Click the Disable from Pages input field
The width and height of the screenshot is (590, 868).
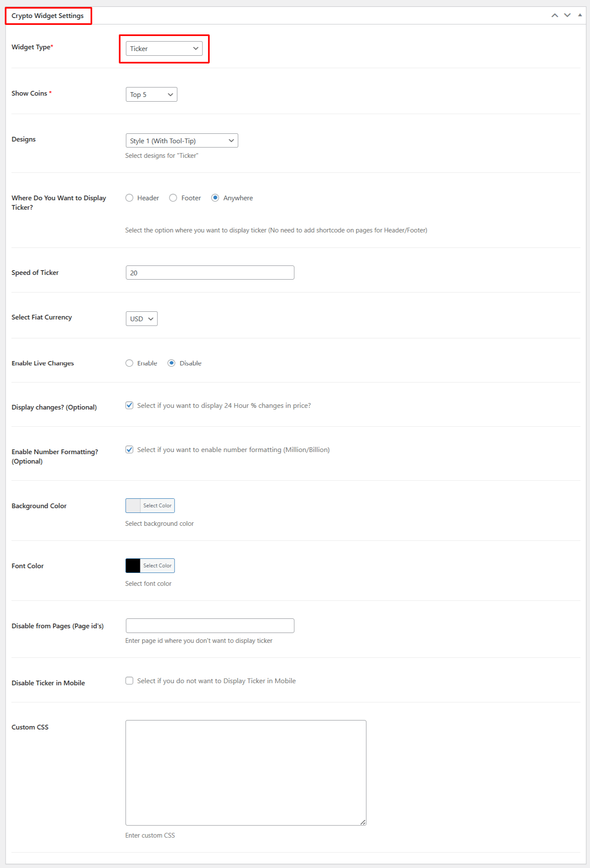tap(210, 626)
